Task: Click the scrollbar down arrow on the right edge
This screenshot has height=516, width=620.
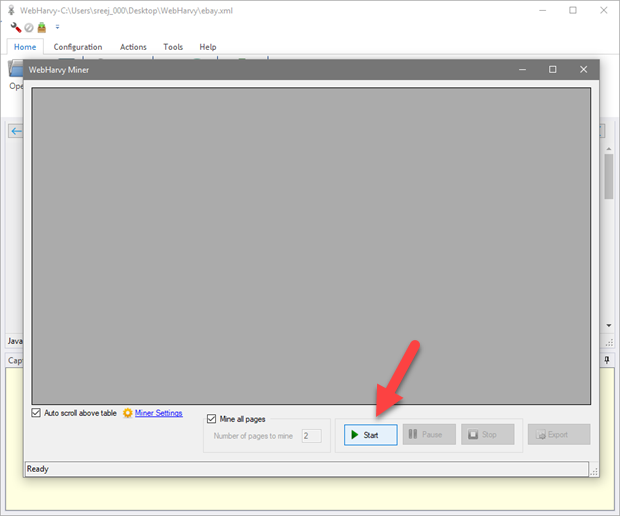Action: pos(609,325)
